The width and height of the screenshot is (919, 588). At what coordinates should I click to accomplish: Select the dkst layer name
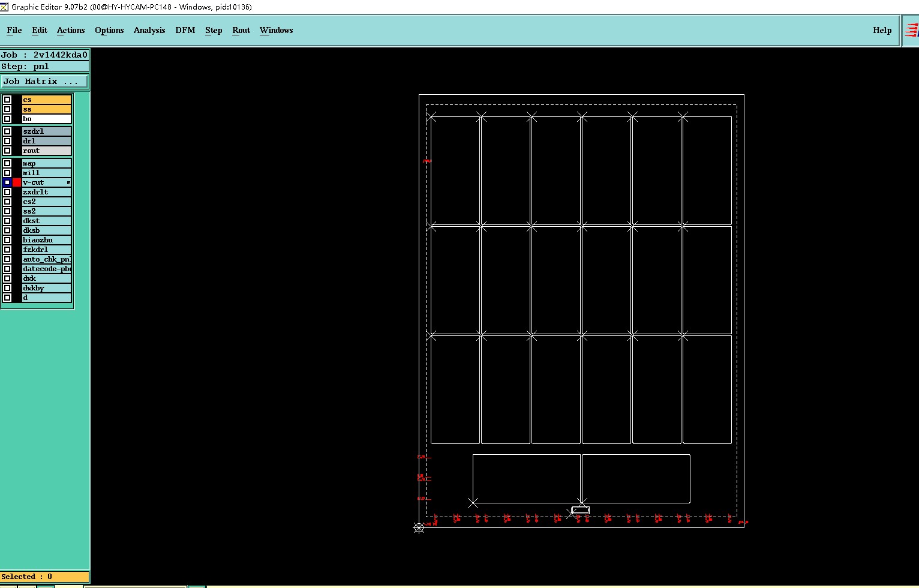coord(47,221)
